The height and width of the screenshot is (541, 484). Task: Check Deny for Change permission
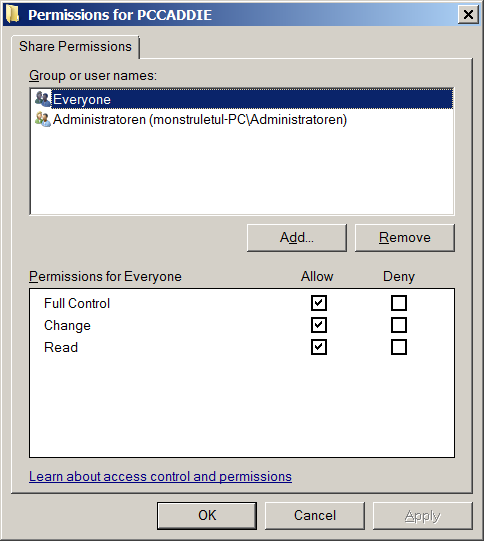399,325
